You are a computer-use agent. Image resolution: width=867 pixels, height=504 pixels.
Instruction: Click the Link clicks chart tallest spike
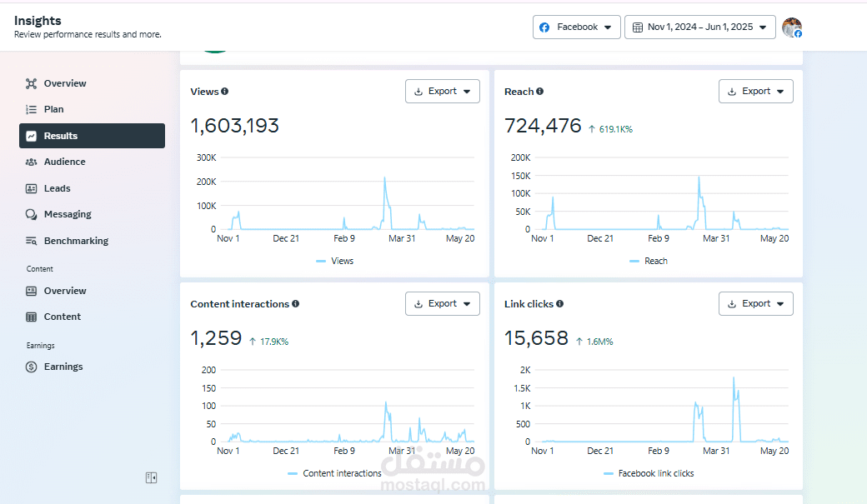pos(734,378)
